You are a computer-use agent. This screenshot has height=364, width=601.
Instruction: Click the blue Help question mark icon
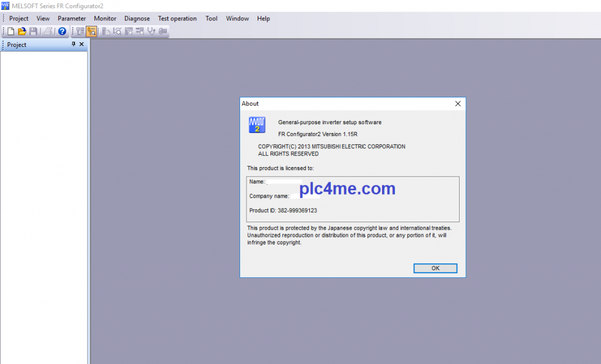(x=62, y=31)
